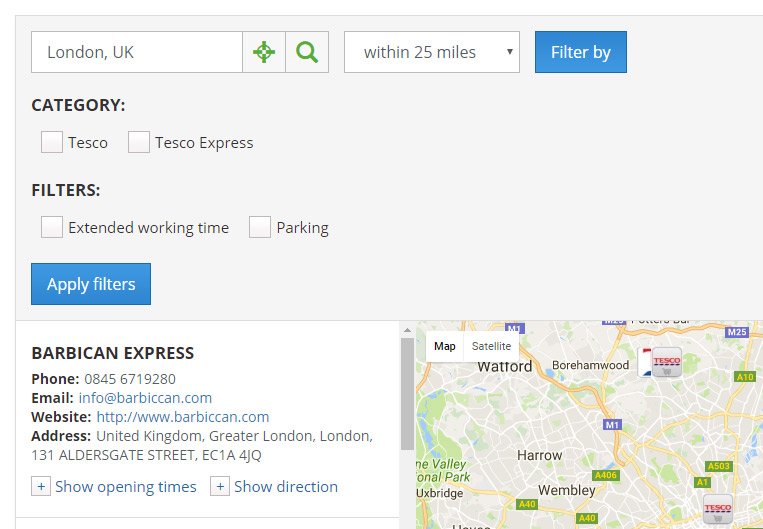The width and height of the screenshot is (763, 529).
Task: Open the within 25 miles dropdown
Action: pyautogui.click(x=432, y=52)
